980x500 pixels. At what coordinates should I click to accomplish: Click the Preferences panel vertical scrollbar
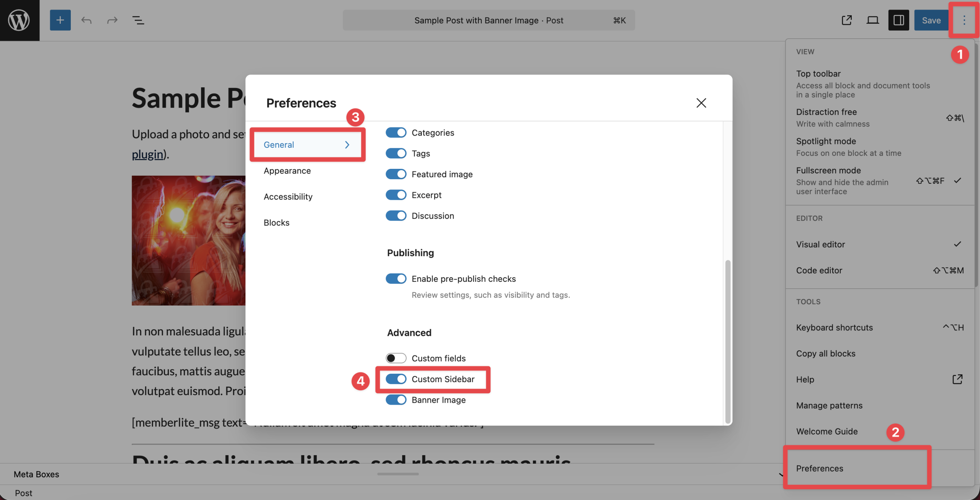(728, 341)
